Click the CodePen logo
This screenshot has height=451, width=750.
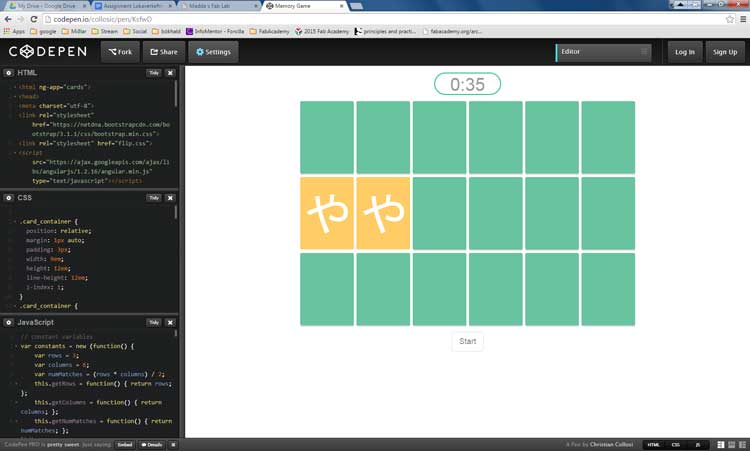48,52
